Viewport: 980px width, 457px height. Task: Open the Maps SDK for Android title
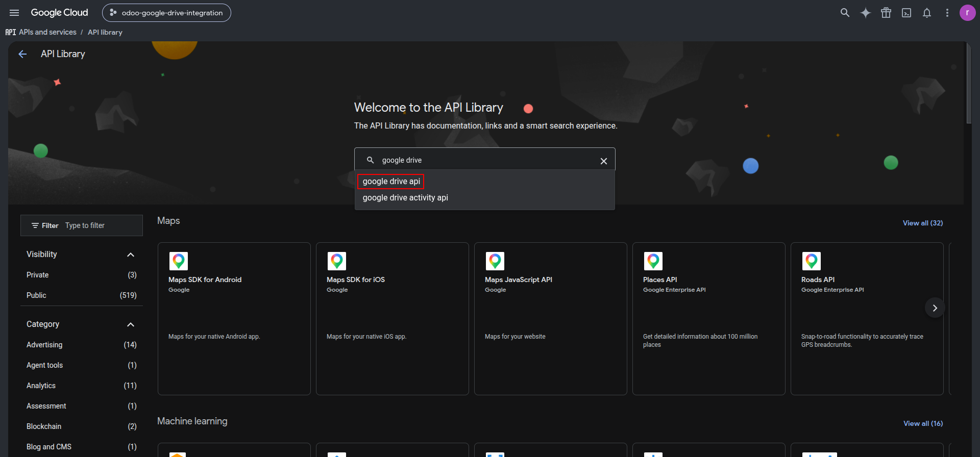[x=205, y=280]
